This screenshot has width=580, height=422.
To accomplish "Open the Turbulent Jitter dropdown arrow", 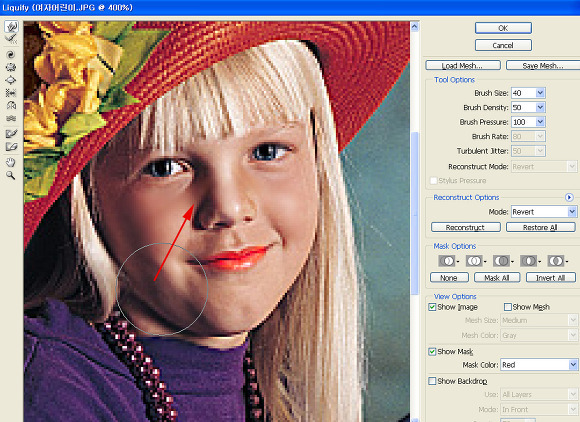I will coord(540,151).
